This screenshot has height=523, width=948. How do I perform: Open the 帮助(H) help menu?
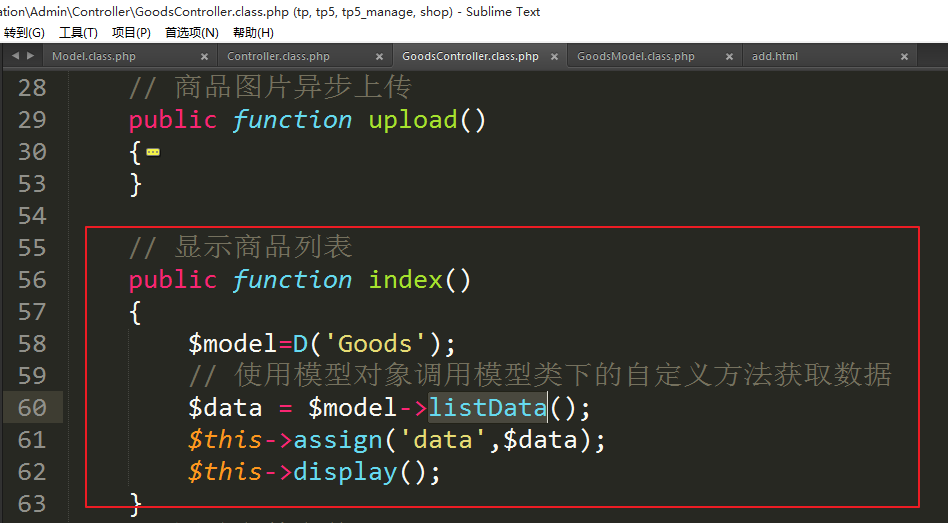point(253,33)
